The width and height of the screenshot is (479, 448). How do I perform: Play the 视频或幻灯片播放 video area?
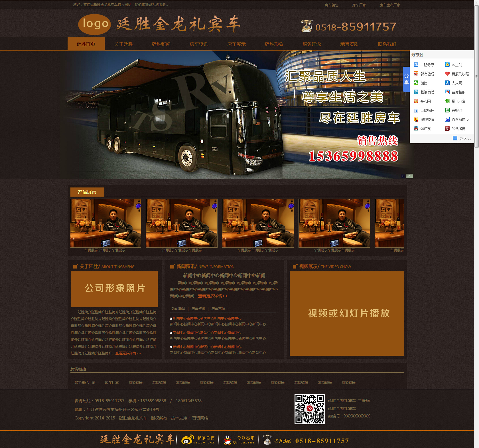[x=347, y=313]
